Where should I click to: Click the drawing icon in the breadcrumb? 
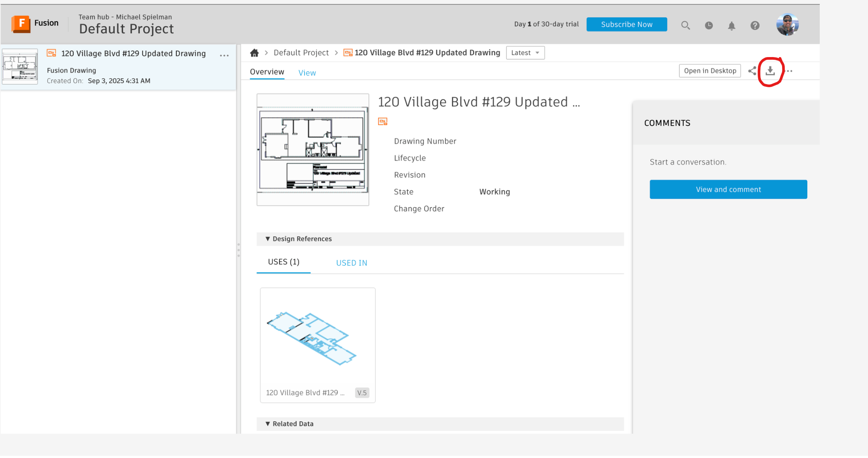(x=348, y=53)
